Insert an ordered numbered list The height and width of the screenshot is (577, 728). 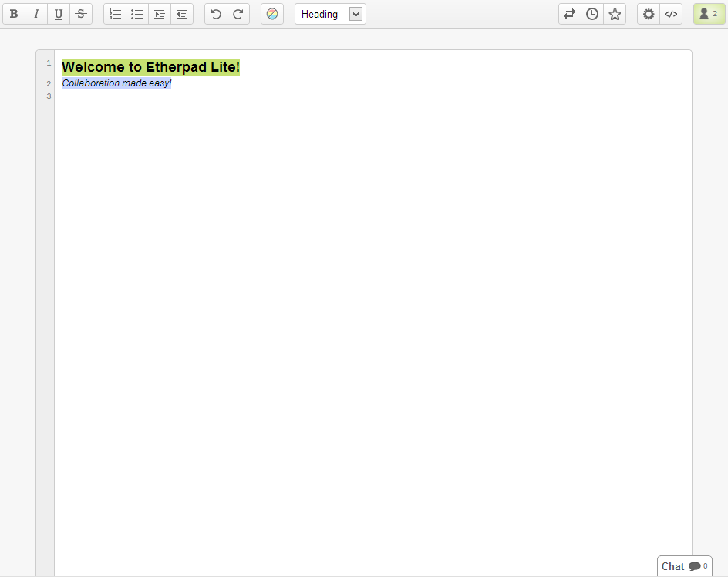tap(115, 14)
